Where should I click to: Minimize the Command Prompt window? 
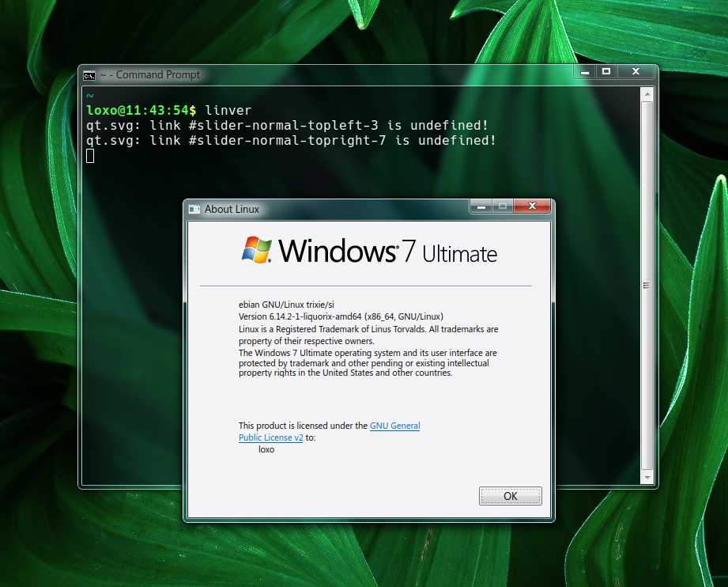click(x=584, y=72)
